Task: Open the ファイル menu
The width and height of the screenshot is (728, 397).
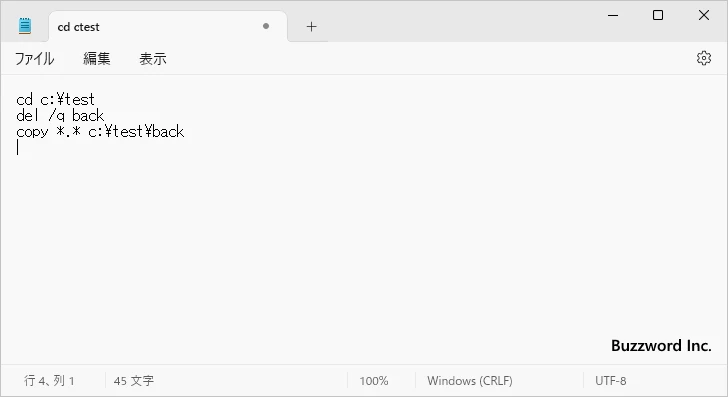Action: [35, 59]
